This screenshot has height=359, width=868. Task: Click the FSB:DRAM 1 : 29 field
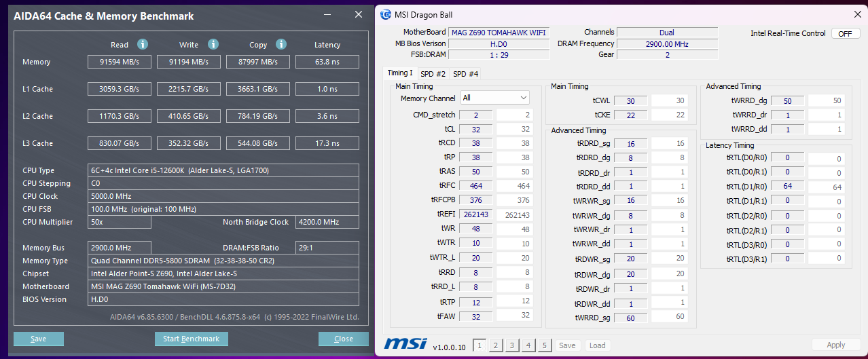[x=499, y=54]
